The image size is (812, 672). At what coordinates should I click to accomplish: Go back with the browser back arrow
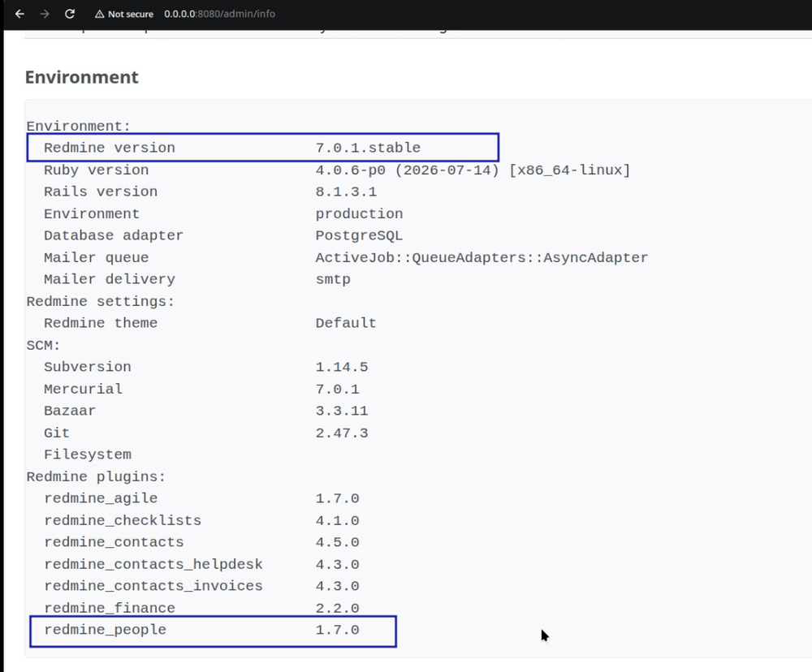tap(19, 14)
